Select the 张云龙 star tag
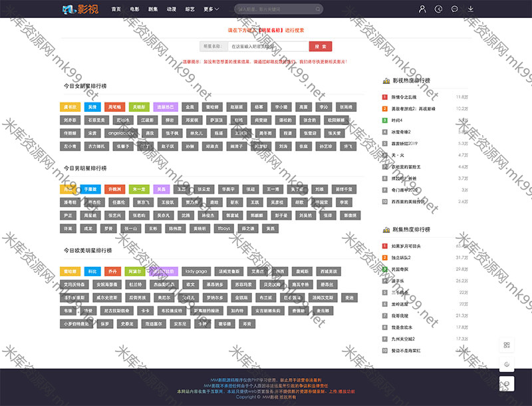The width and height of the screenshot is (532, 406). click(204, 189)
